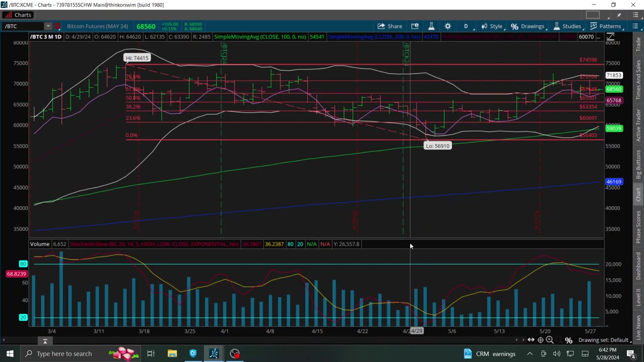Click the last price 68560
The width and height of the screenshot is (644, 362).
point(146,26)
